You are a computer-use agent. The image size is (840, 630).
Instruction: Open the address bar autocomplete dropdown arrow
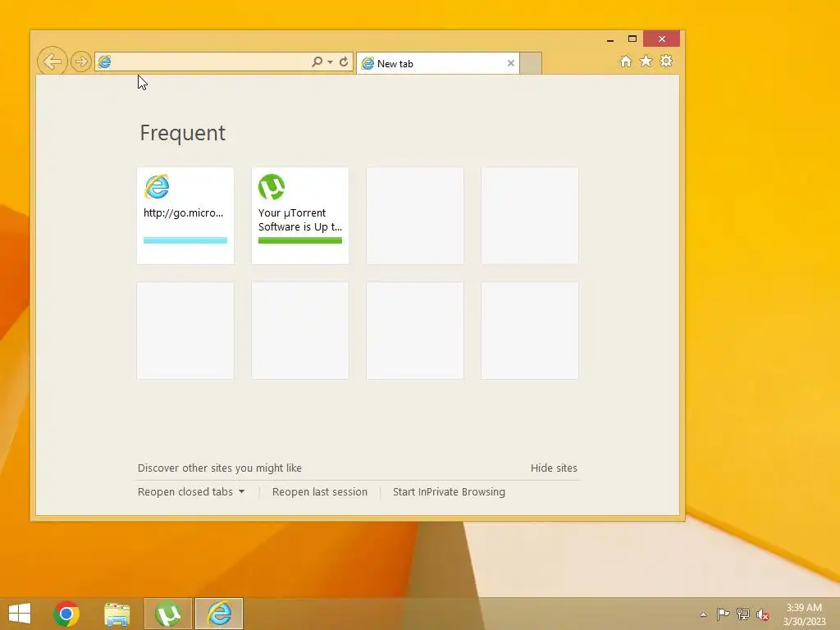[x=330, y=62]
